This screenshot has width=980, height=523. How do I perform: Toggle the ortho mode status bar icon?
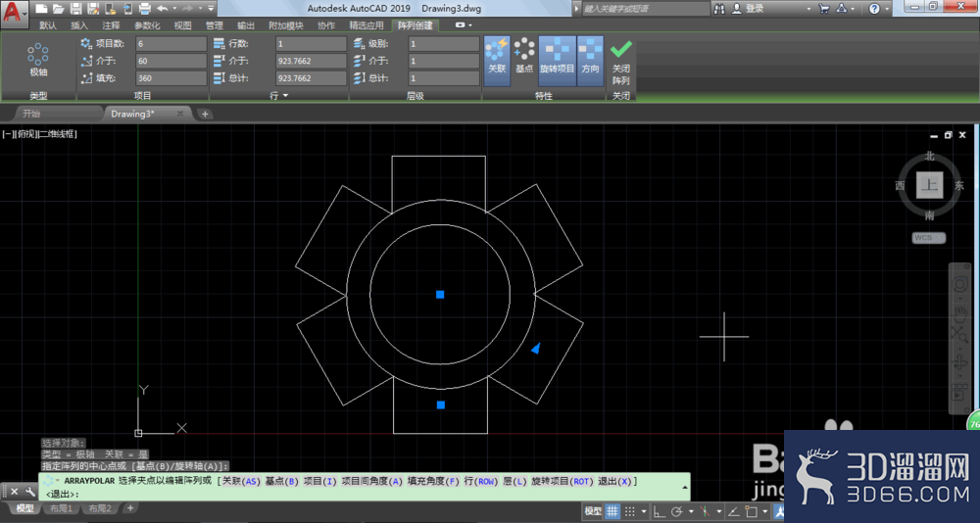(x=660, y=512)
